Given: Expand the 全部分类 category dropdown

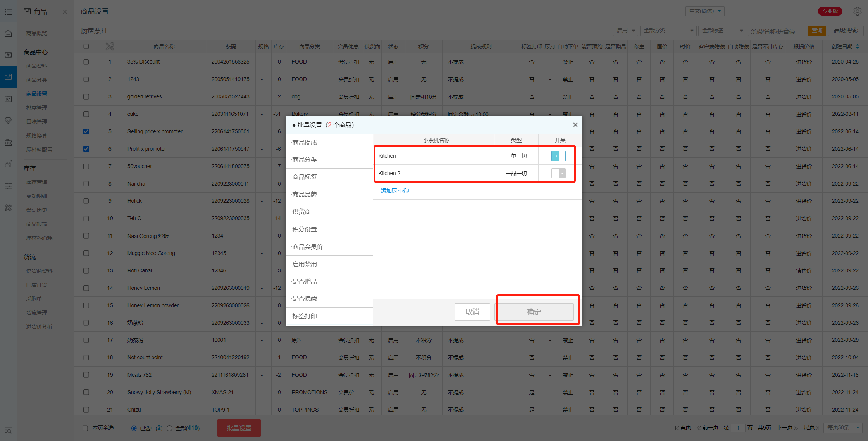Looking at the screenshot, I should pos(668,31).
